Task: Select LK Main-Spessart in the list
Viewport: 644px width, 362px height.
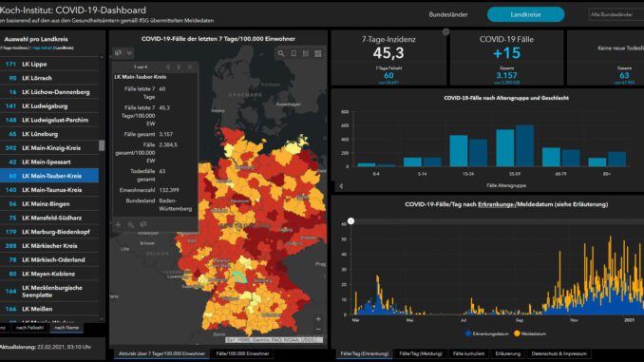Action: pos(49,162)
